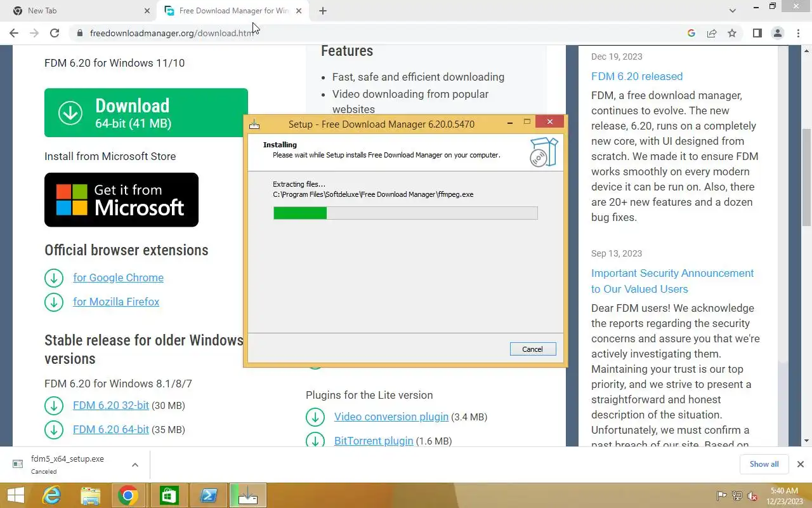The height and width of the screenshot is (508, 812).
Task: Click the download icon beside FDM 6.20 64-bit
Action: [x=54, y=430]
